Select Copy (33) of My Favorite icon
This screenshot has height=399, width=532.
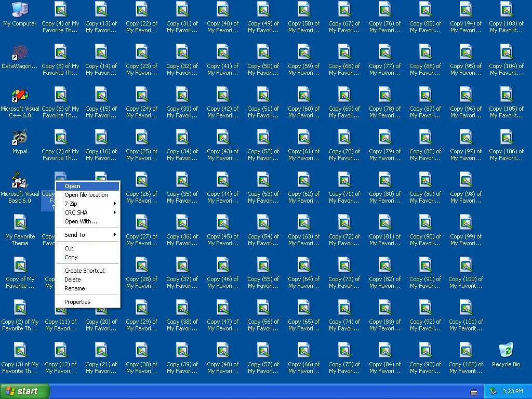pos(182,95)
